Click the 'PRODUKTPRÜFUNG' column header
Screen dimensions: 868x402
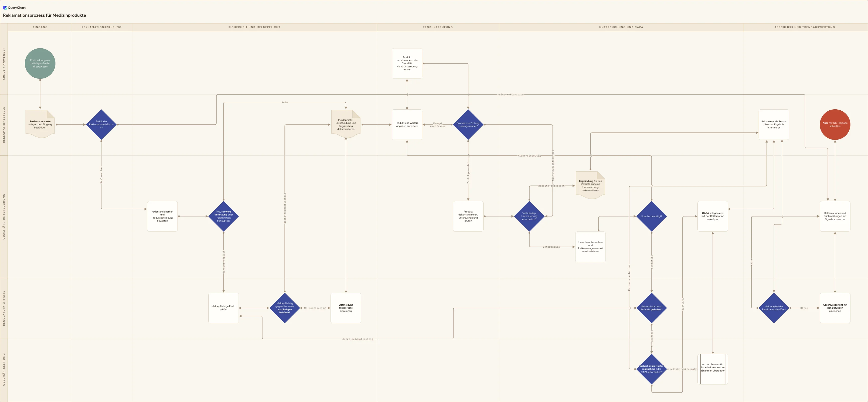[438, 27]
